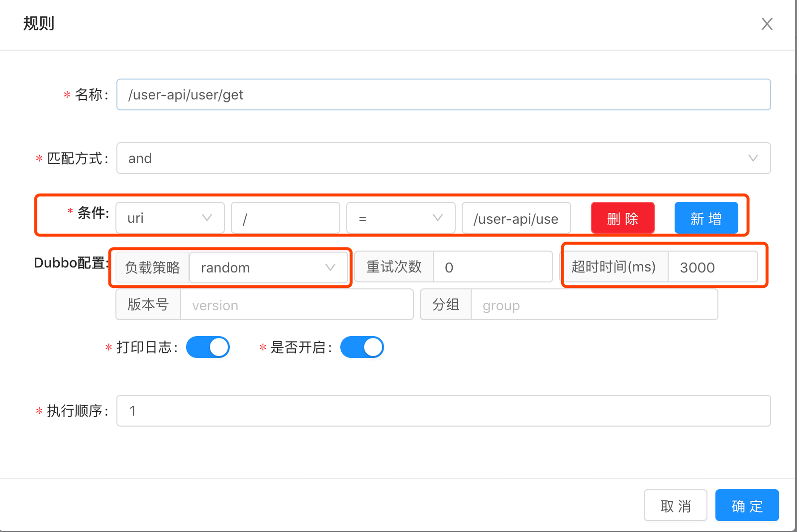Open the 匹配方式 dropdown showing 'and'
797x532 pixels.
[x=443, y=158]
